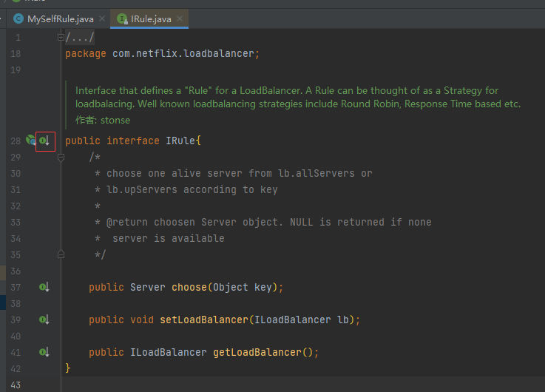The width and height of the screenshot is (545, 392).
Task: Open the implementations icon for setLoadBalancer
Action: pyautogui.click(x=44, y=320)
